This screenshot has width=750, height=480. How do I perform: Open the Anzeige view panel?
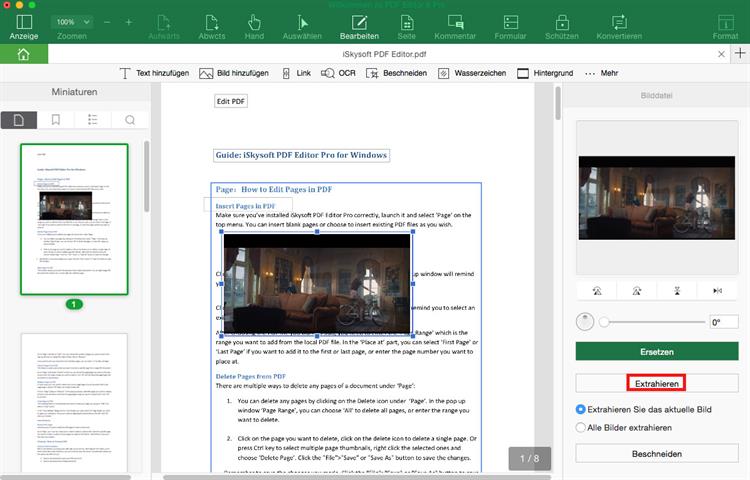(x=23, y=27)
